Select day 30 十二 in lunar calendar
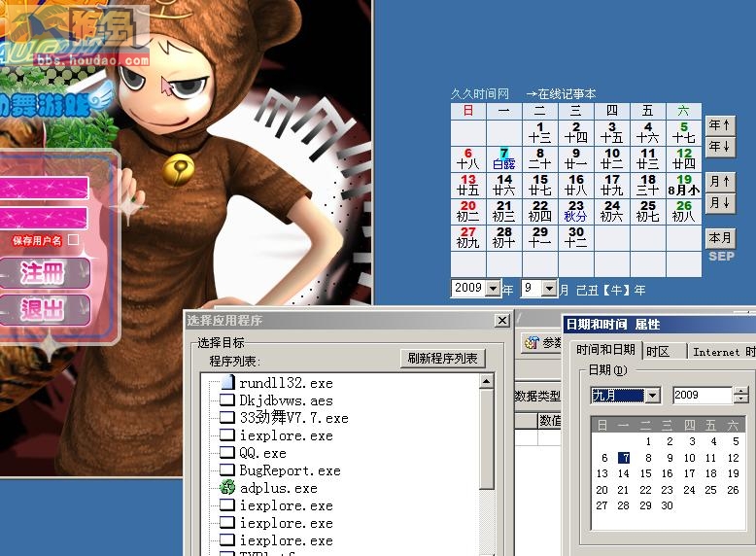 point(575,238)
